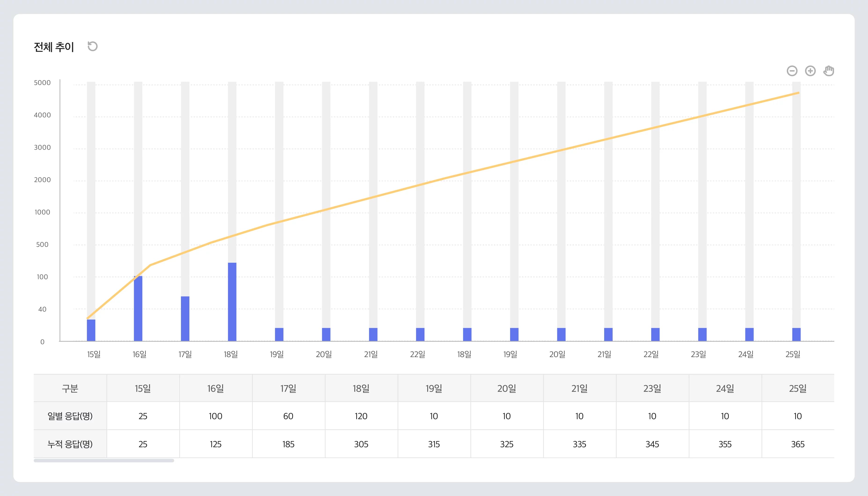Image resolution: width=868 pixels, height=496 pixels.
Task: Click the cumulative value 305 cell
Action: click(361, 444)
